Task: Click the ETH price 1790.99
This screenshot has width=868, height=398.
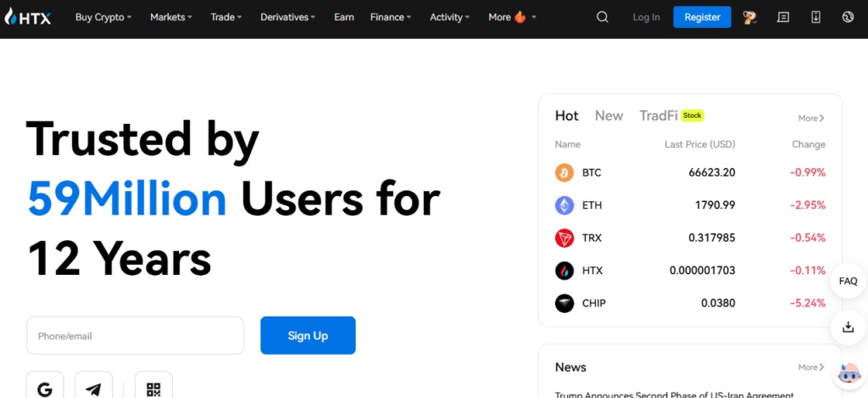Action: coord(715,205)
